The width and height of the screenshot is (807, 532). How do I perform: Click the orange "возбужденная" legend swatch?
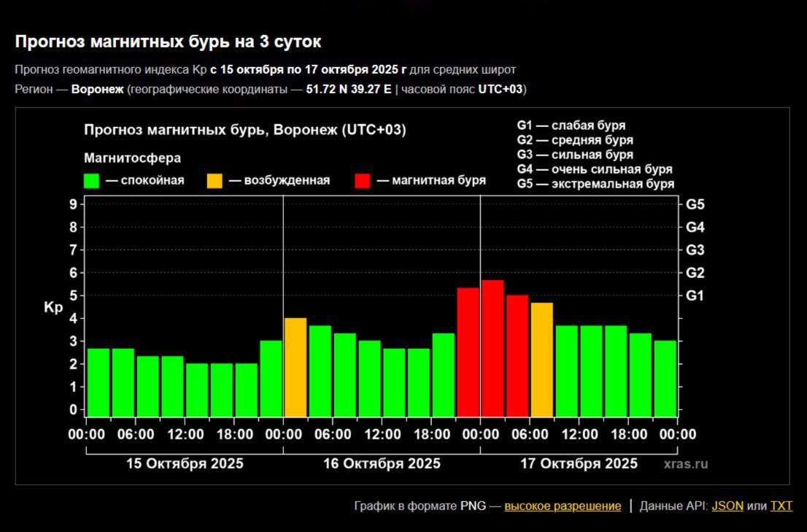215,181
